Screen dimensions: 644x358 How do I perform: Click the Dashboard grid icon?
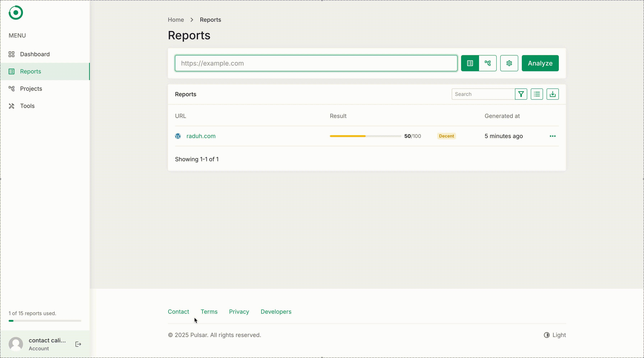11,54
